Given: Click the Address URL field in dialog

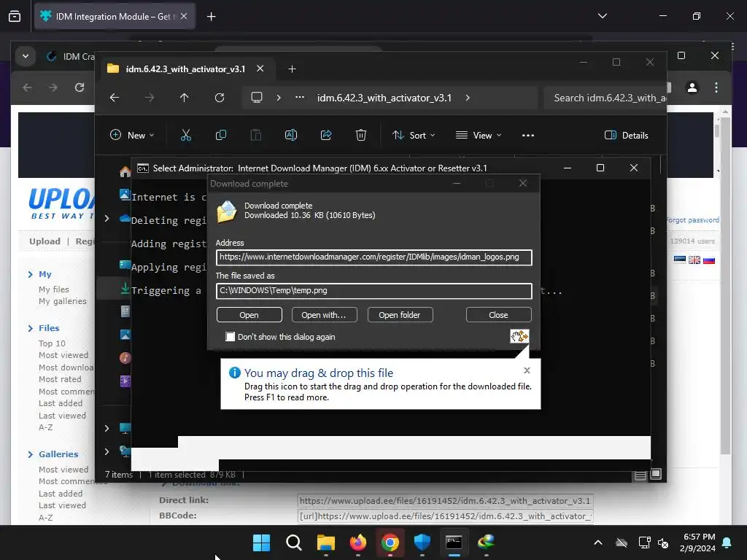Looking at the screenshot, I should pyautogui.click(x=374, y=257).
